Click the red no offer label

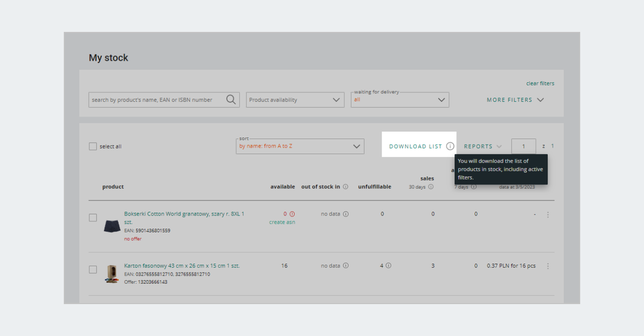click(133, 239)
